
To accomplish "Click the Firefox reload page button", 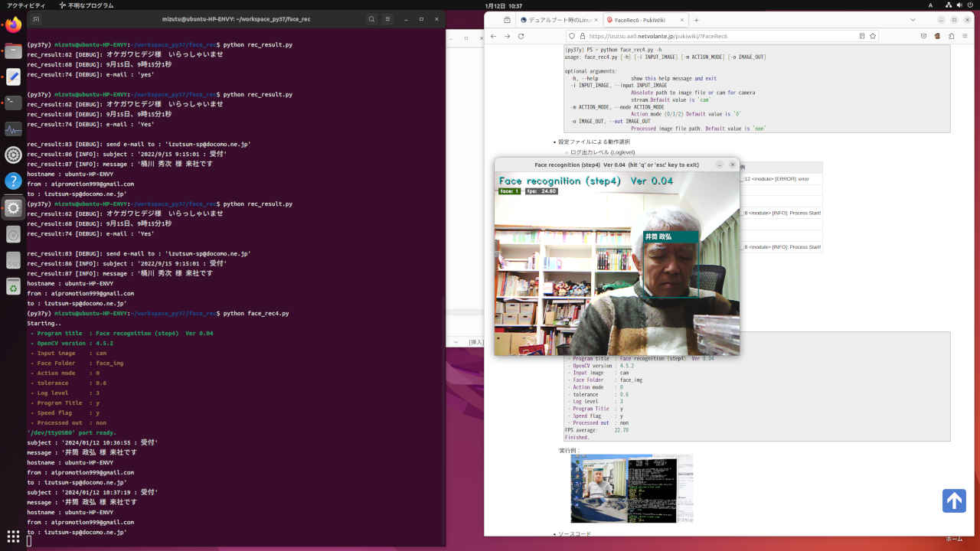I will [521, 36].
